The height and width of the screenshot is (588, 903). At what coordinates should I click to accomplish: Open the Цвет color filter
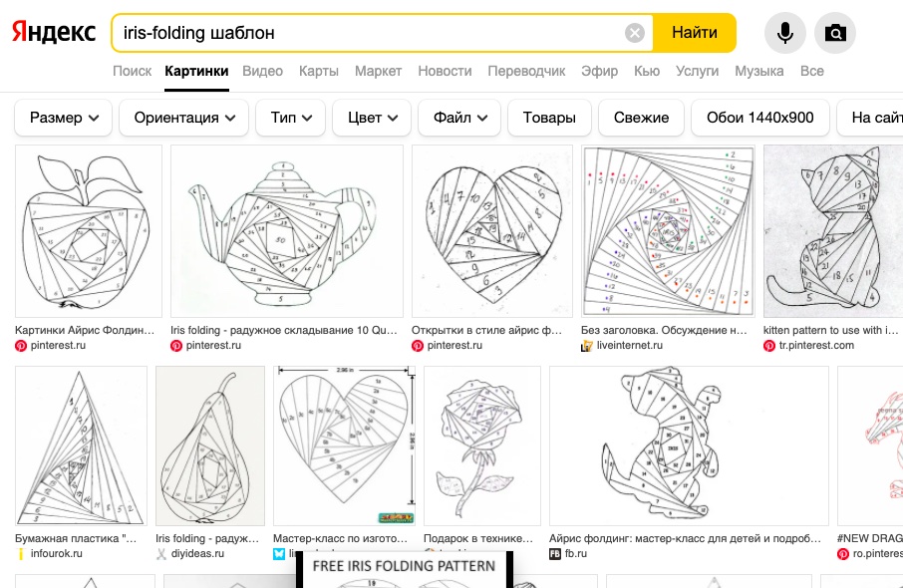point(372,118)
